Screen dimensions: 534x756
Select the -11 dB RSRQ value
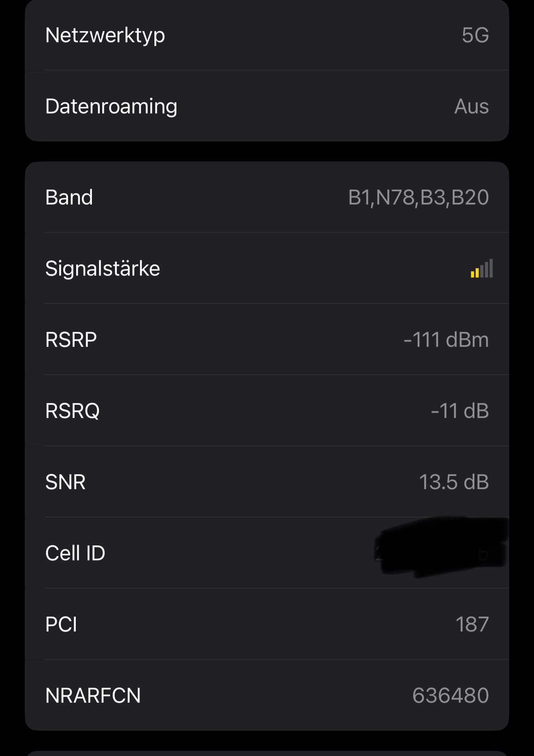[459, 411]
